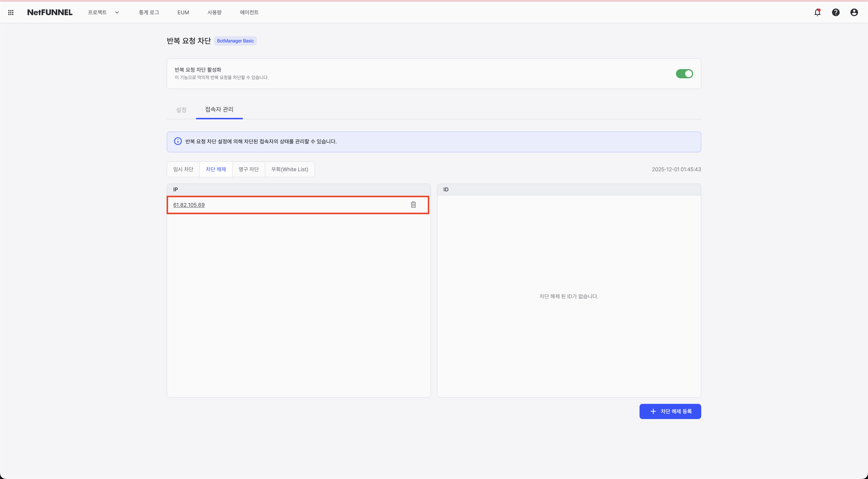The width and height of the screenshot is (868, 479).
Task: Select the 임시 차단 filter tab
Action: point(183,169)
